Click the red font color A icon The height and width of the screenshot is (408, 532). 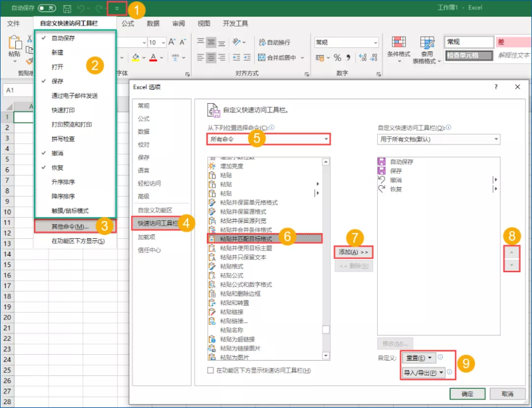click(154, 57)
